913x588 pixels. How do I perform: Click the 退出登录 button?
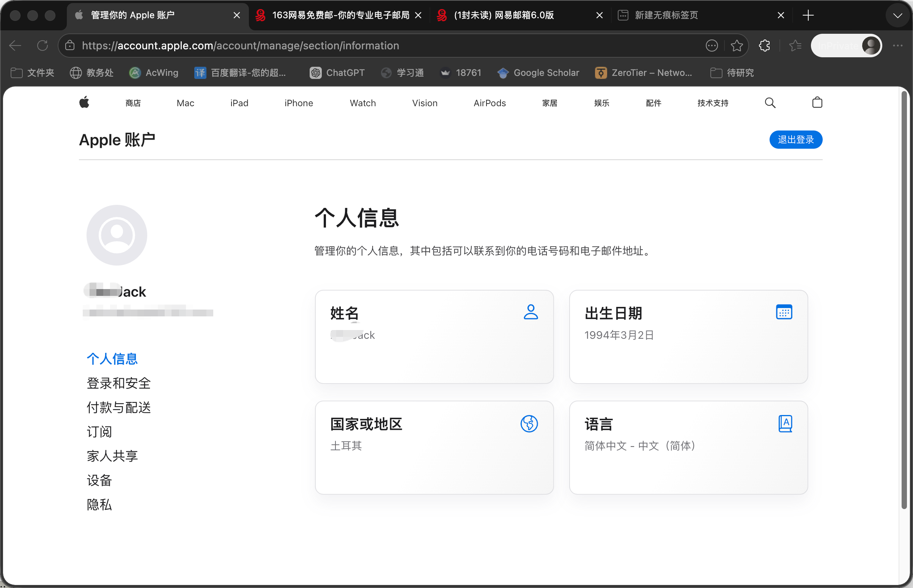795,140
